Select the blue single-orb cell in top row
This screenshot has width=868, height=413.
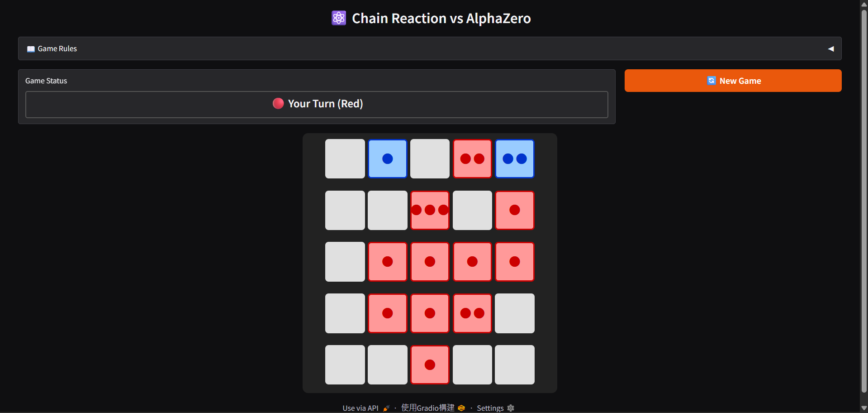(x=388, y=158)
